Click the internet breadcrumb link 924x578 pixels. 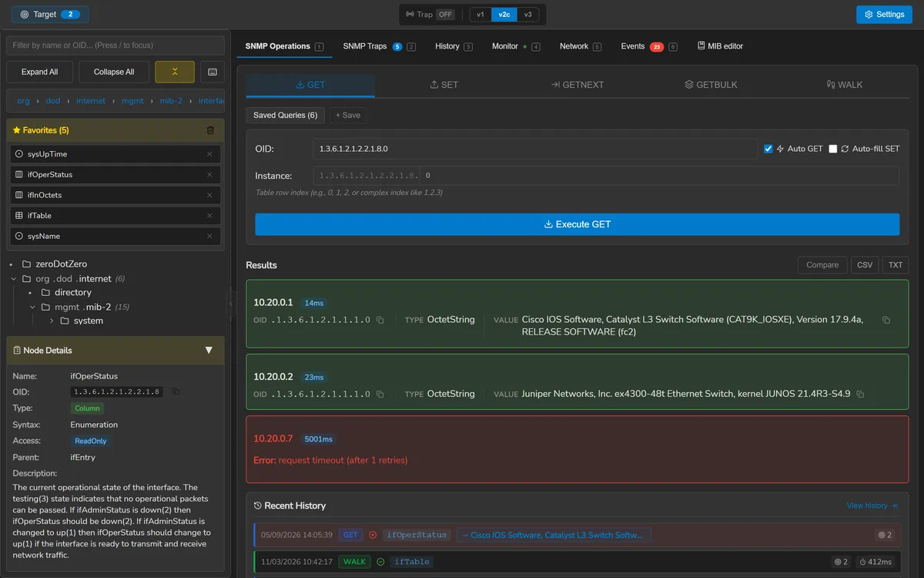tap(91, 101)
